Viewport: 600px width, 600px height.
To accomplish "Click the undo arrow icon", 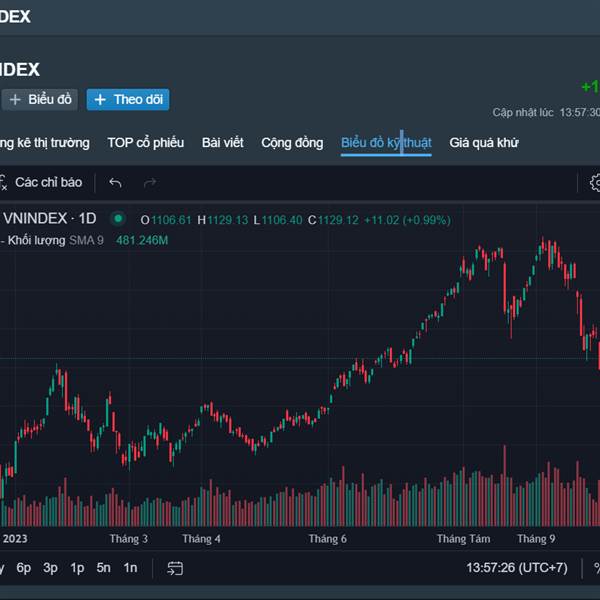I will (x=115, y=183).
